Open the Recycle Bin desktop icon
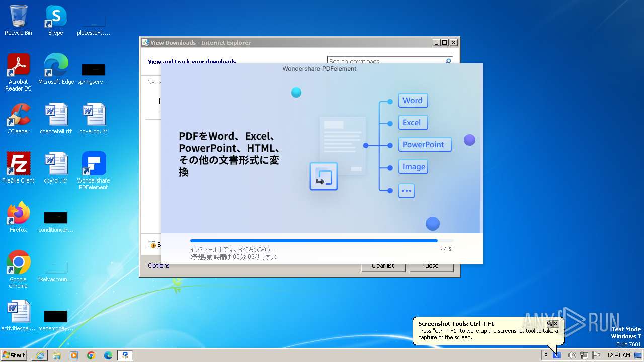Image resolution: width=644 pixels, height=362 pixels. [x=18, y=20]
